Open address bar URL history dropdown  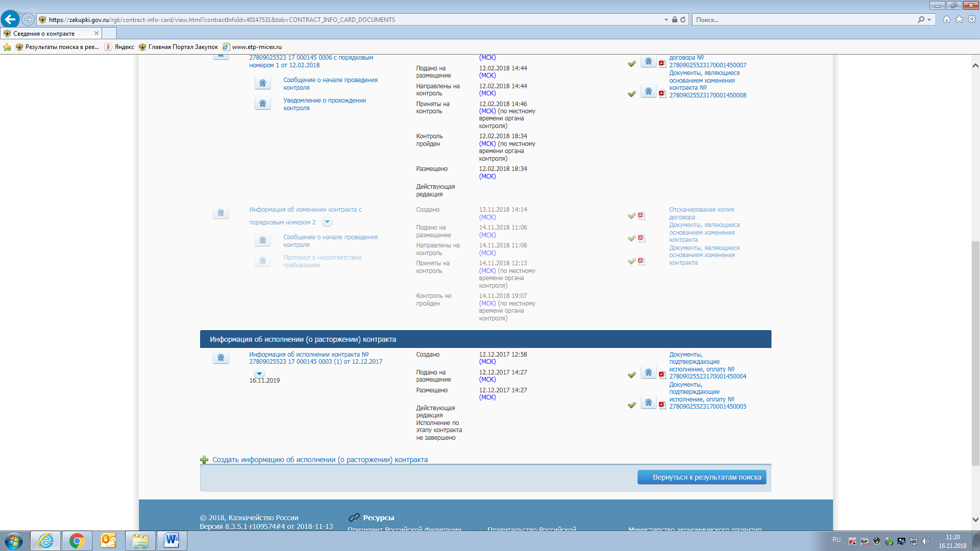[x=666, y=19]
